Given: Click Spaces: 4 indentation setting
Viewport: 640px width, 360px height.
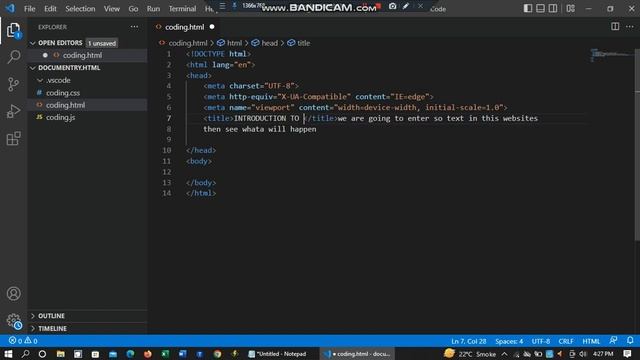Looking at the screenshot, I should coord(509,341).
